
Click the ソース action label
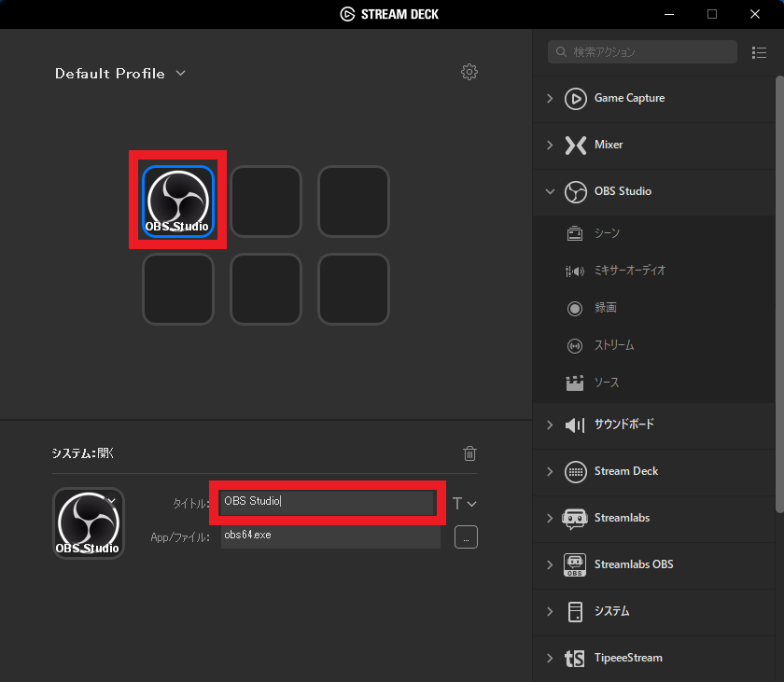pos(607,383)
